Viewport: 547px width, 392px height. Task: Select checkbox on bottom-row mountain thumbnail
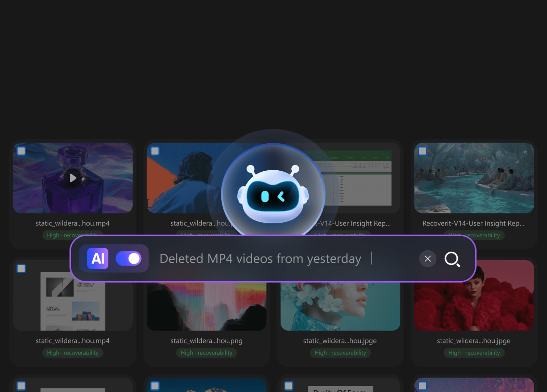pos(155,386)
